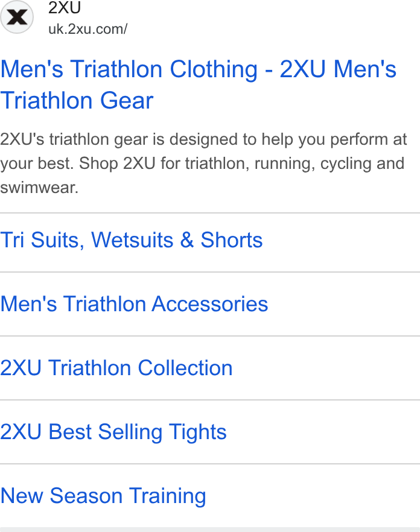Click the result description snippet text
The height and width of the screenshot is (532, 420).
click(x=203, y=163)
